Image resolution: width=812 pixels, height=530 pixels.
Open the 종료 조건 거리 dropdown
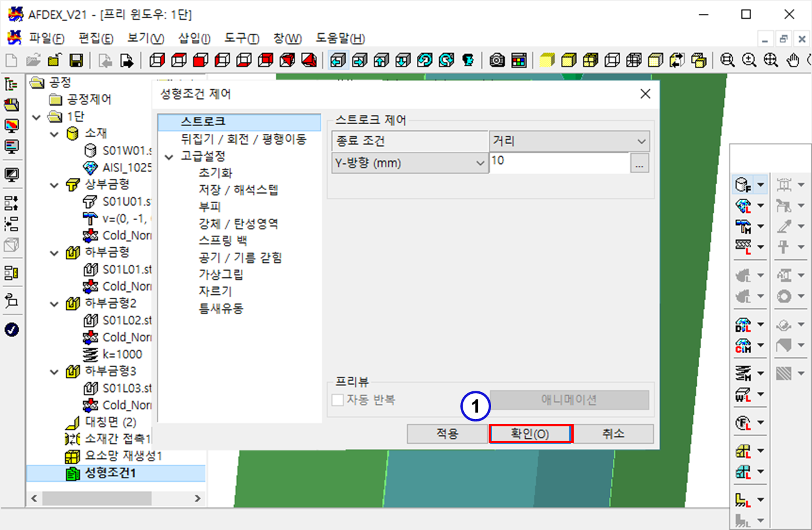pos(569,142)
